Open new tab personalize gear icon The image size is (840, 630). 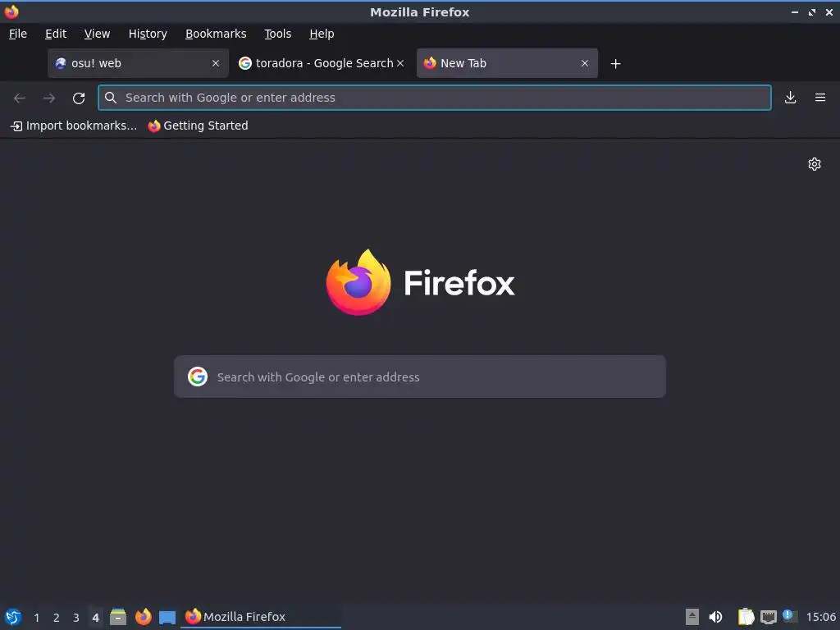(x=815, y=164)
